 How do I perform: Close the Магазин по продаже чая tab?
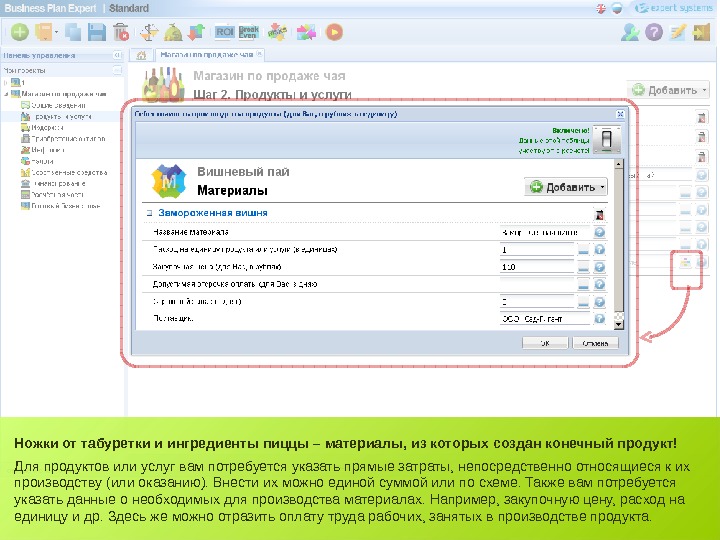259,54
